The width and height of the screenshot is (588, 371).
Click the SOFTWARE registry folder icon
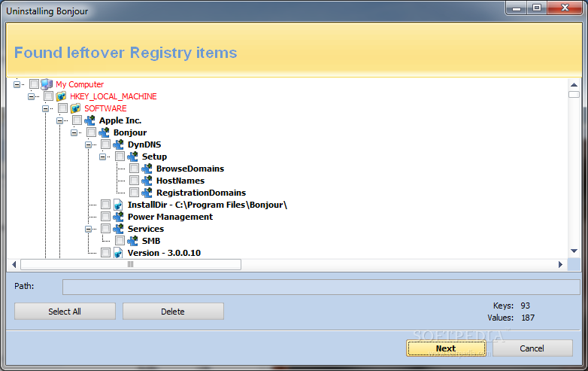pos(75,108)
